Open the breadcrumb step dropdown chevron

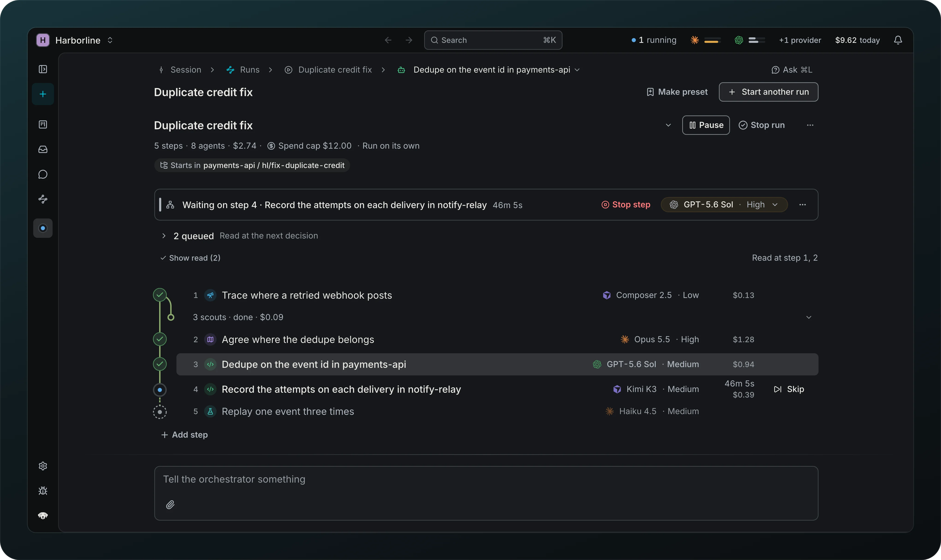(x=577, y=70)
